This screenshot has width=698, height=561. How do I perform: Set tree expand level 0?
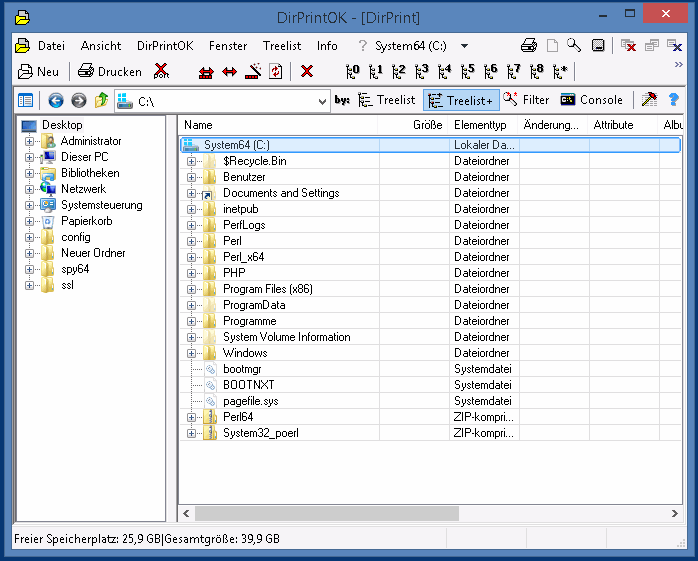(x=353, y=71)
